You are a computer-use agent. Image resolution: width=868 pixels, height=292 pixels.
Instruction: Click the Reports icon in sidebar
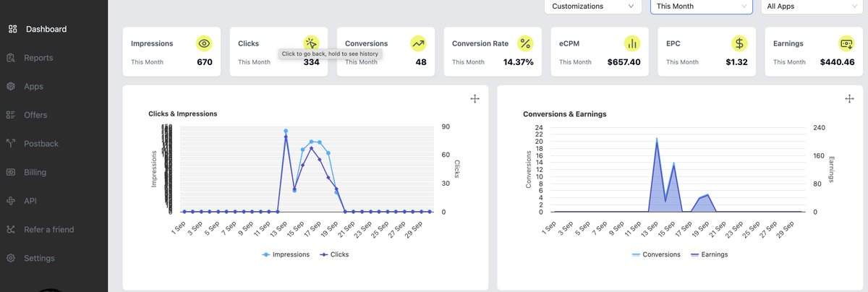pos(11,58)
